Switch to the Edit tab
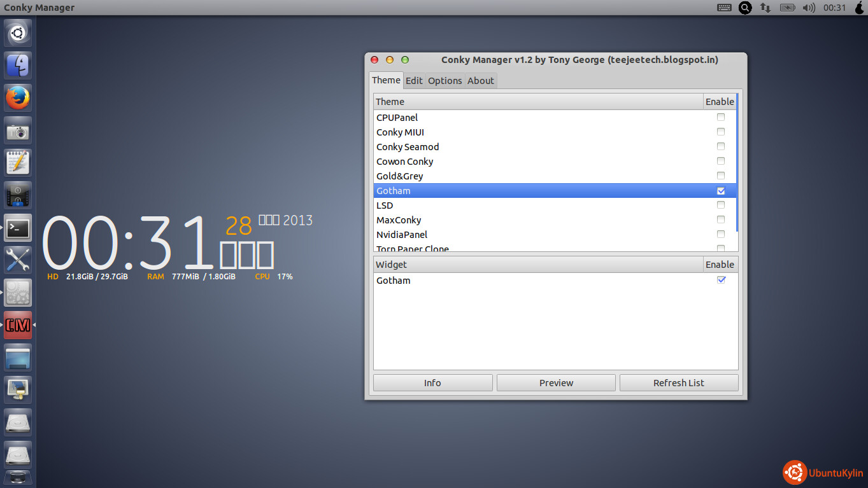Image resolution: width=868 pixels, height=488 pixels. (414, 81)
